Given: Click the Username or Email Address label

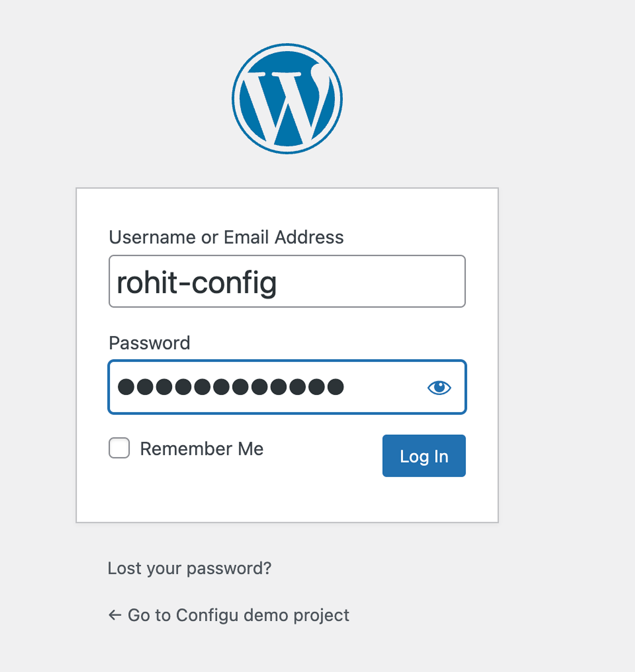Looking at the screenshot, I should (x=226, y=237).
